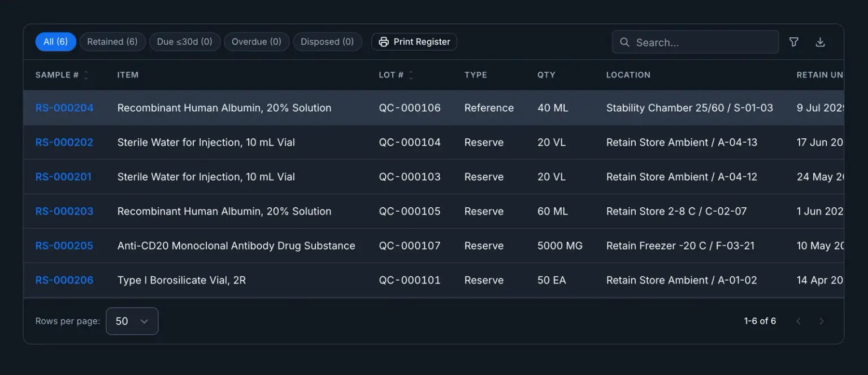Click location Retain Store Ambient / A-04-13
The image size is (868, 375).
pos(682,142)
